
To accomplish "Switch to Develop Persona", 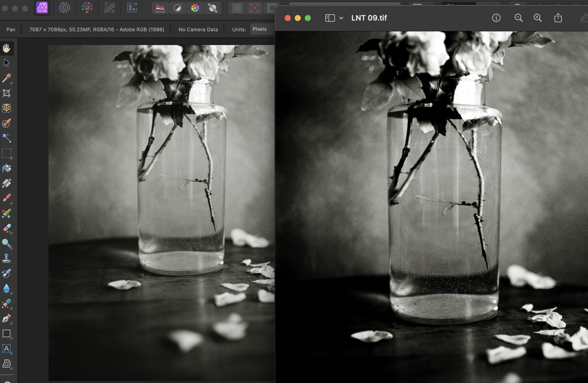I will (87, 8).
